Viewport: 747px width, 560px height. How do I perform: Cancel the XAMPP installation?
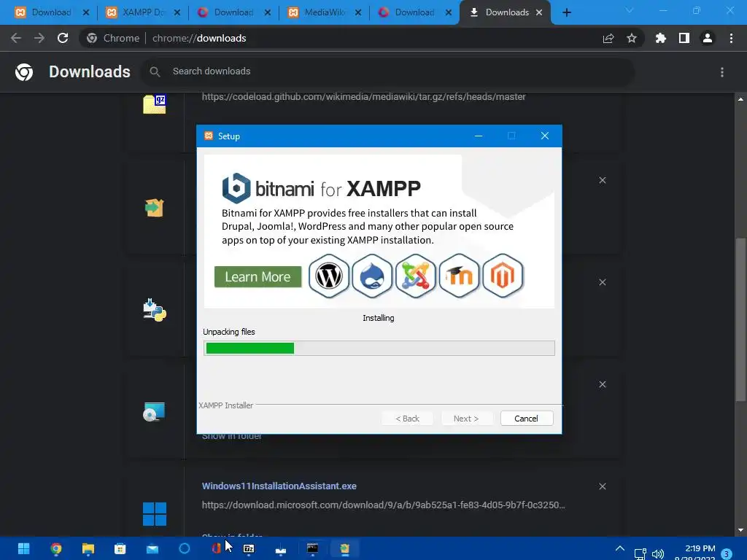pyautogui.click(x=527, y=418)
